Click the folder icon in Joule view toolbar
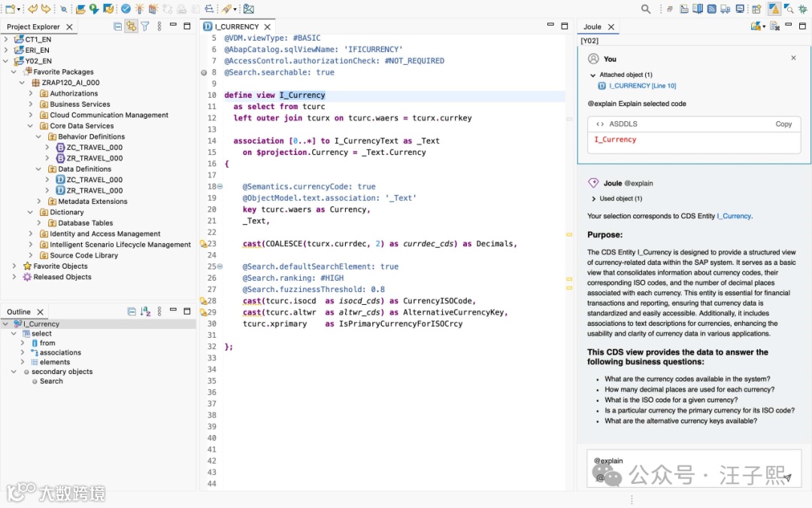The height and width of the screenshot is (508, 812). click(756, 26)
